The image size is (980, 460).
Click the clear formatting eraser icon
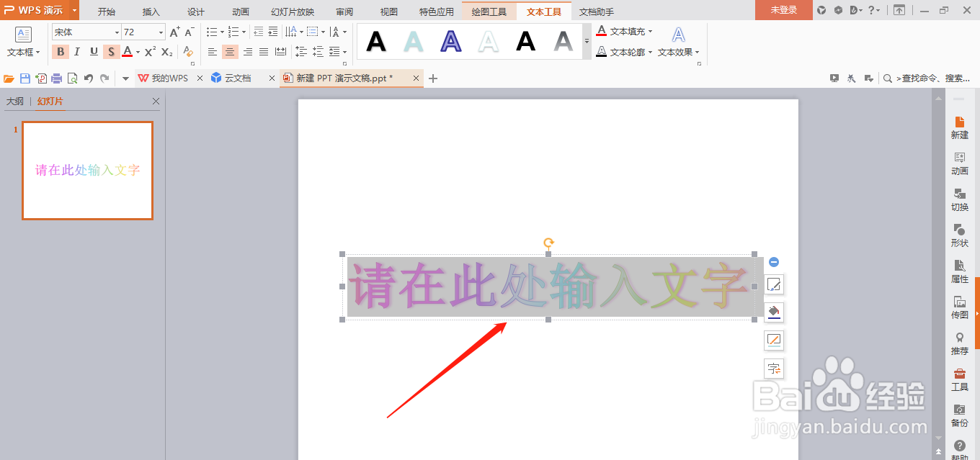coord(187,51)
